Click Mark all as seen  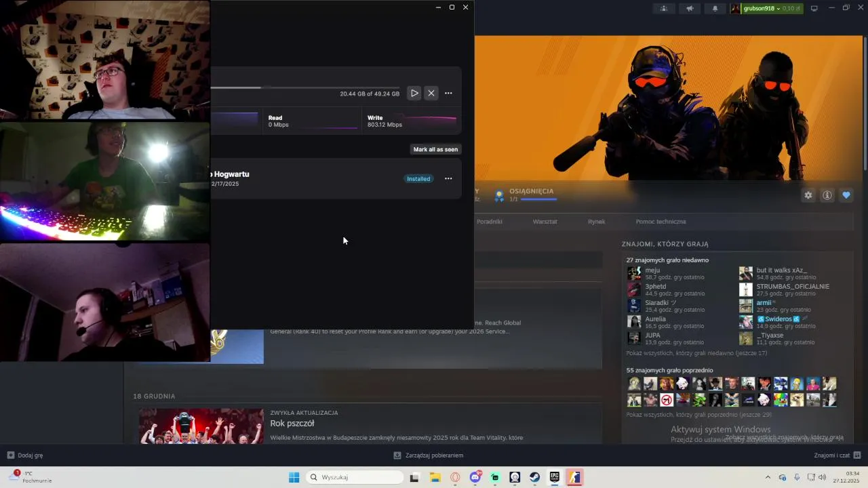(435, 149)
